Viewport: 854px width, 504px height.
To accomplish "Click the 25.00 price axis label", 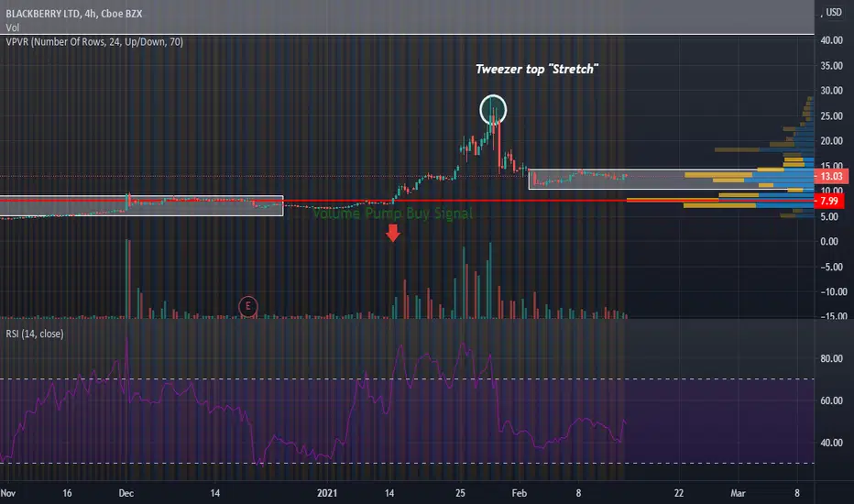I will [x=832, y=116].
